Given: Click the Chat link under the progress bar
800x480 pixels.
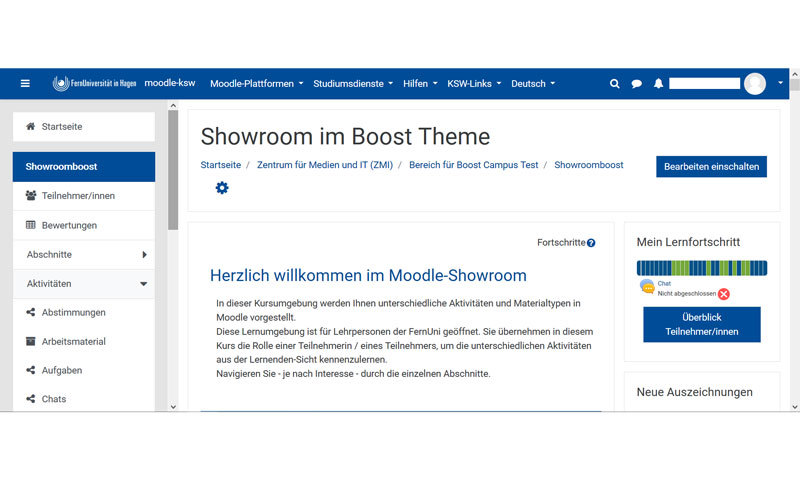Looking at the screenshot, I should pos(664,284).
